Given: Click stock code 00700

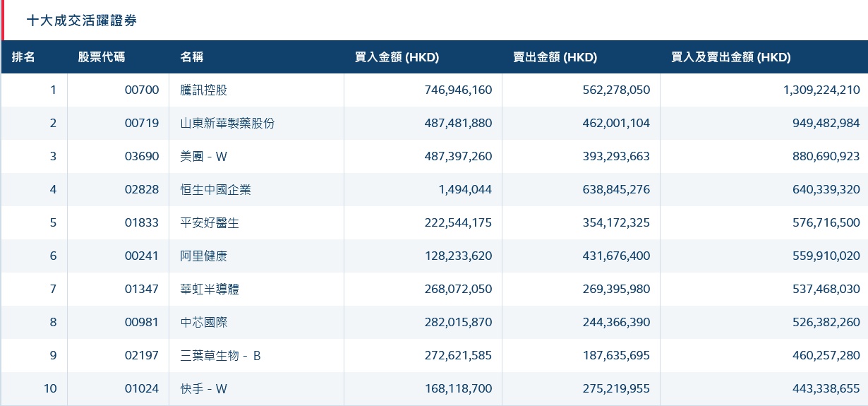Looking at the screenshot, I should pos(142,90).
